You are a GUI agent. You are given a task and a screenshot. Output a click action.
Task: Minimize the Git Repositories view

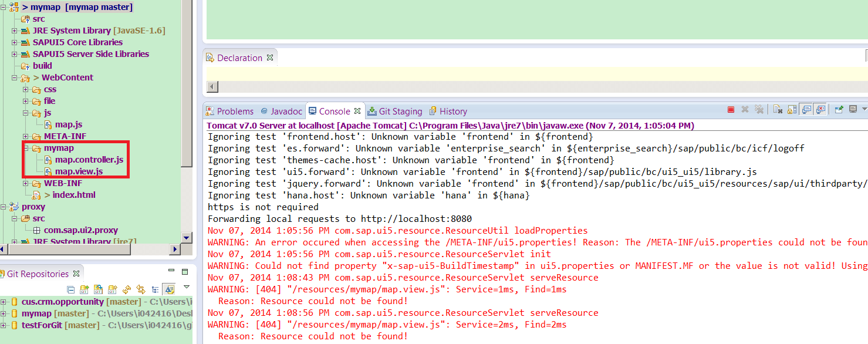[x=171, y=271]
